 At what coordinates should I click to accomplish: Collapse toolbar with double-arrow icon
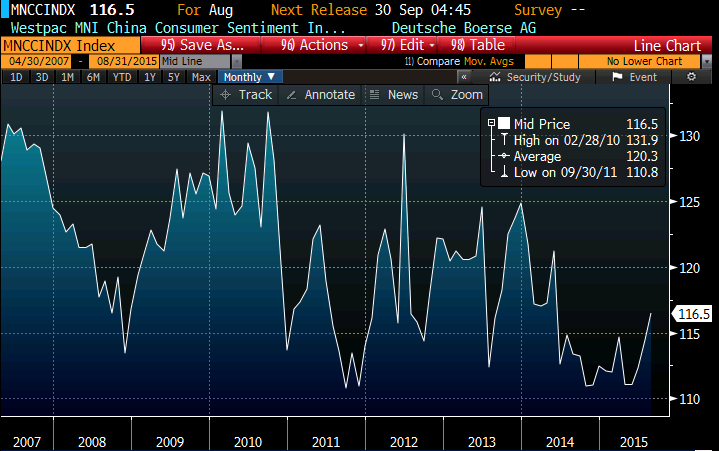click(x=465, y=77)
